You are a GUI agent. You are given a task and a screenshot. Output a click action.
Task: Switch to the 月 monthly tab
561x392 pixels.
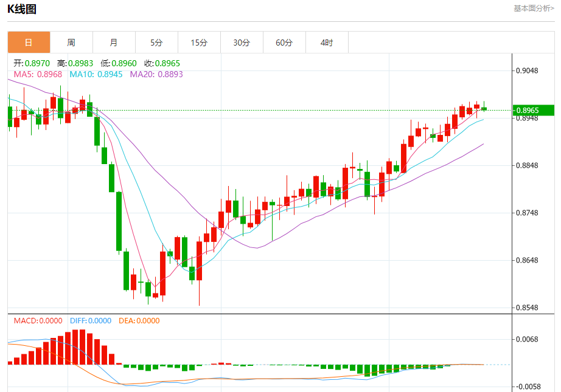(114, 43)
